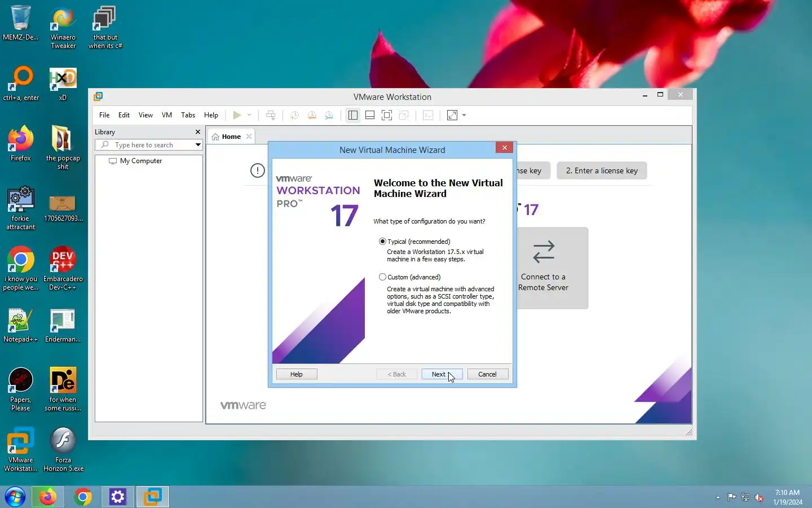
Task: Select the Enderman... desktop icon
Action: pos(63,326)
